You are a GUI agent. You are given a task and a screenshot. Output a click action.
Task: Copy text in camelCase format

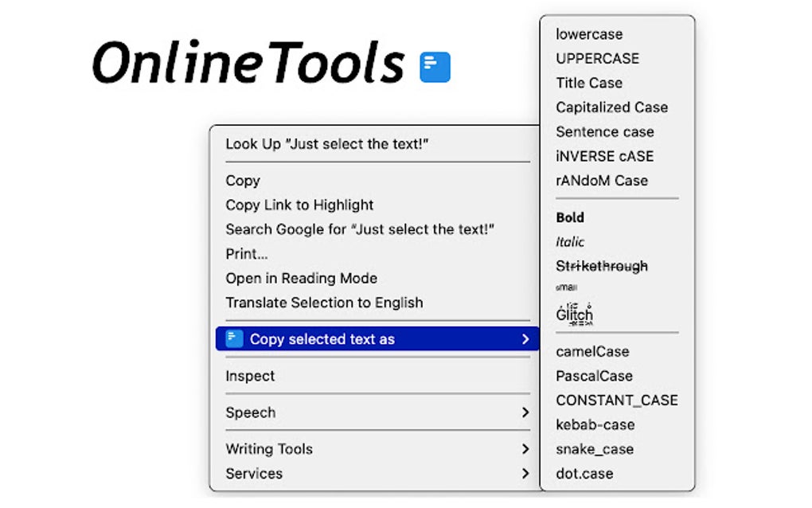point(593,351)
